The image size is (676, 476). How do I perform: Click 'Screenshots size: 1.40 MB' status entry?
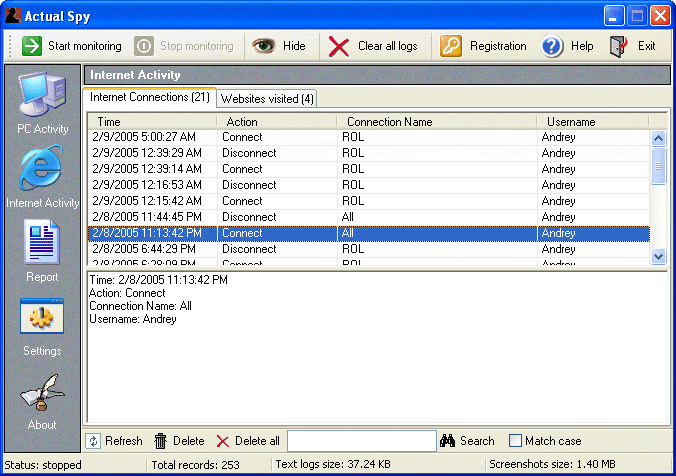[x=552, y=464]
